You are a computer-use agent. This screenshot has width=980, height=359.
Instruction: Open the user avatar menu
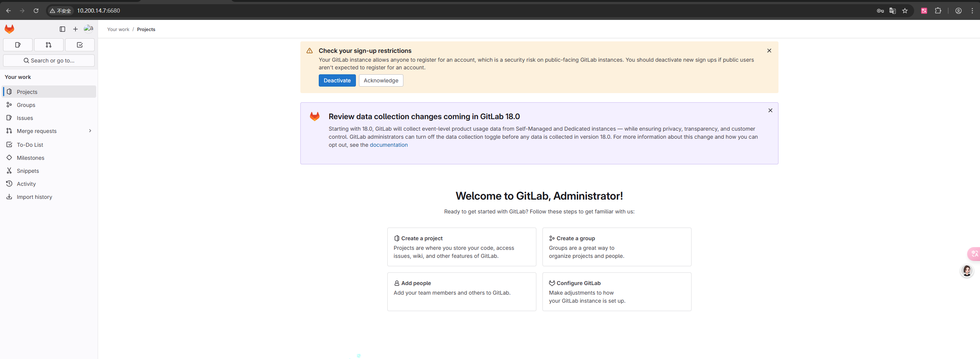click(x=88, y=29)
